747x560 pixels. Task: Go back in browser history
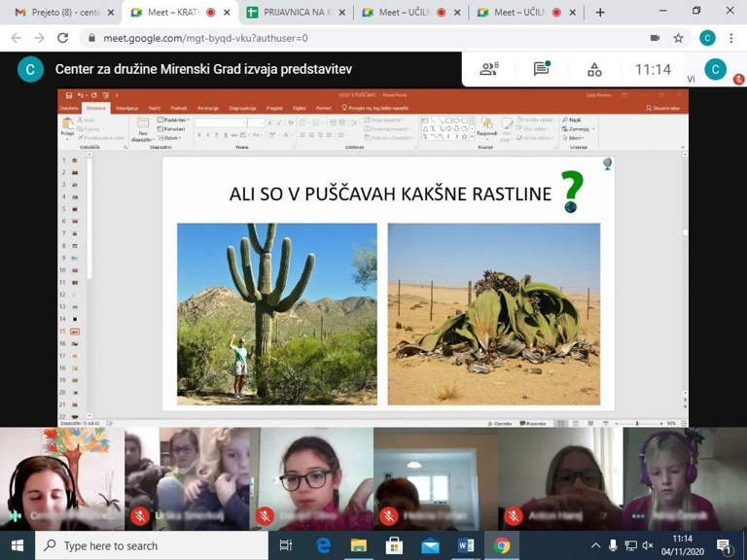(x=17, y=38)
